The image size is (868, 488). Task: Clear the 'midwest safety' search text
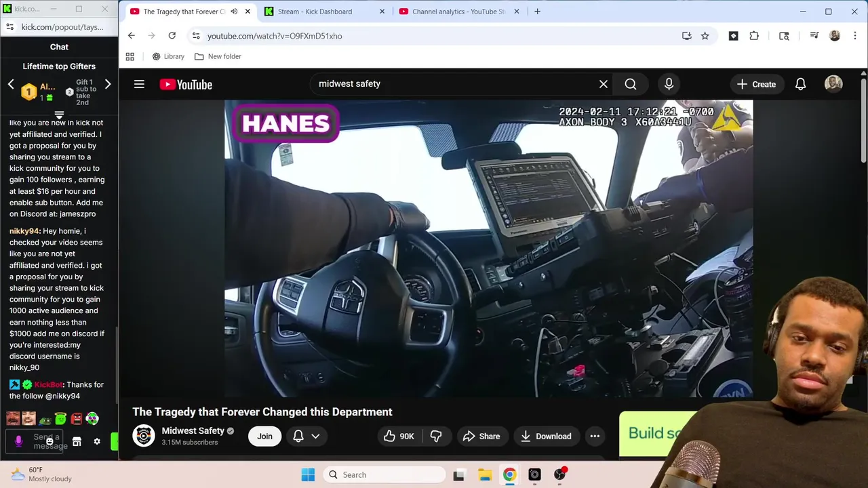(x=604, y=84)
